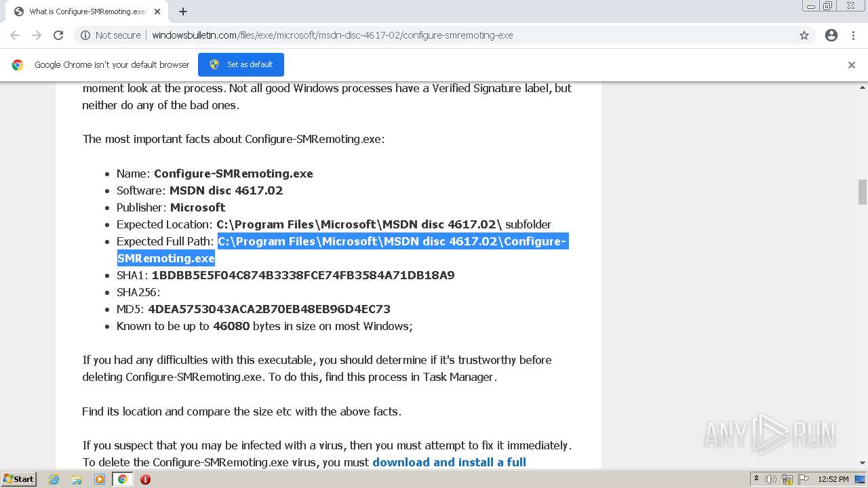Close the Configure-SMRemoting.exe tab
The image size is (868, 488).
click(x=157, y=12)
